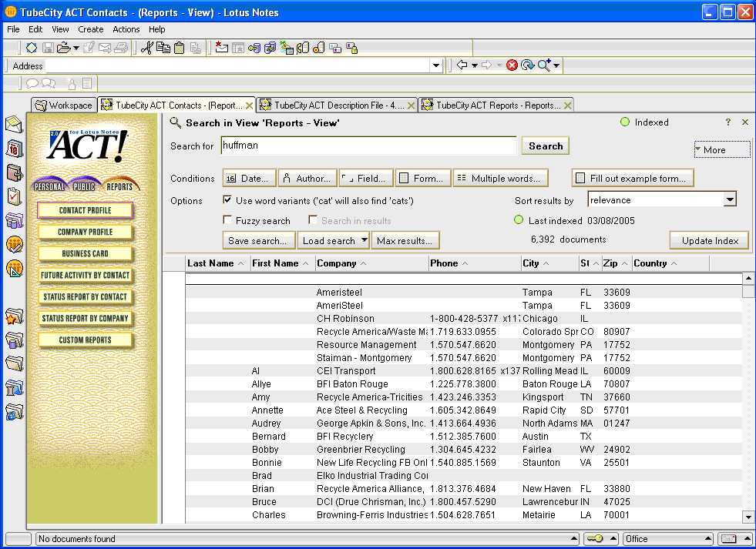The height and width of the screenshot is (549, 756).
Task: Click the Save search button
Action: pyautogui.click(x=257, y=240)
